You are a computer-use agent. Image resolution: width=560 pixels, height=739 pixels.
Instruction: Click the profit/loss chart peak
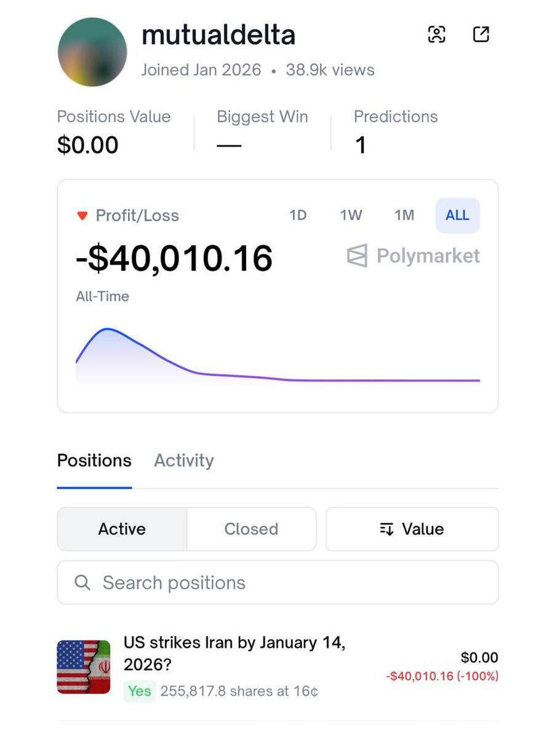(108, 329)
